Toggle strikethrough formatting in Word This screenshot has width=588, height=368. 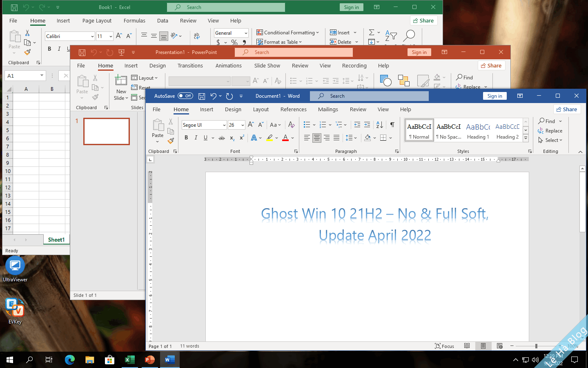coord(222,138)
